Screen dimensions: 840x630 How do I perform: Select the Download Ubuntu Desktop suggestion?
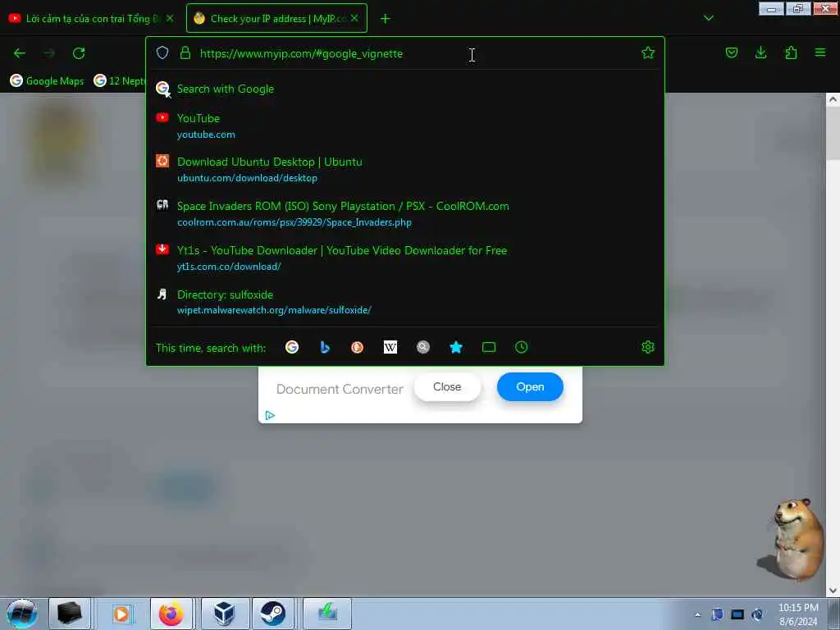[x=405, y=170]
